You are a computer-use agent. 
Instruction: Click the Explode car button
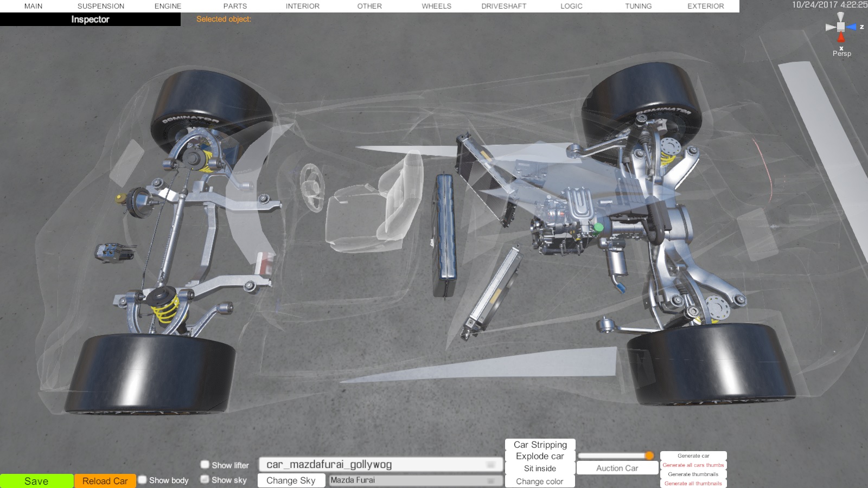pyautogui.click(x=540, y=457)
